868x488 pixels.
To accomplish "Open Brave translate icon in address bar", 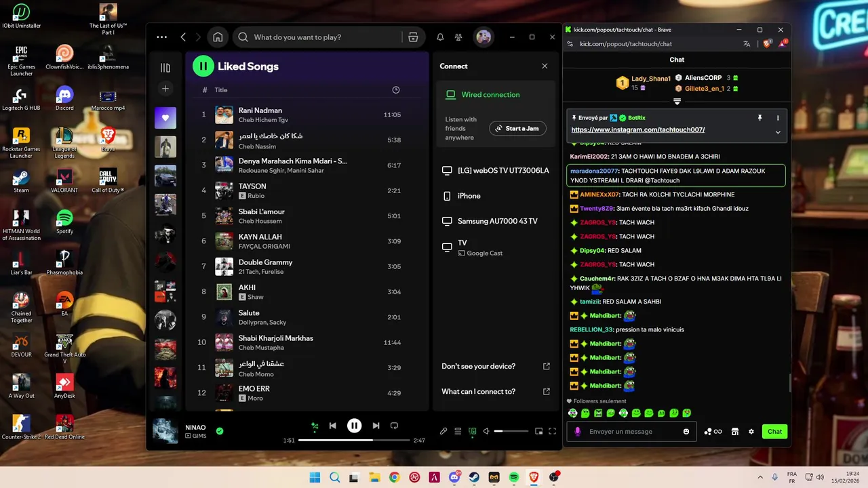I will coord(747,44).
